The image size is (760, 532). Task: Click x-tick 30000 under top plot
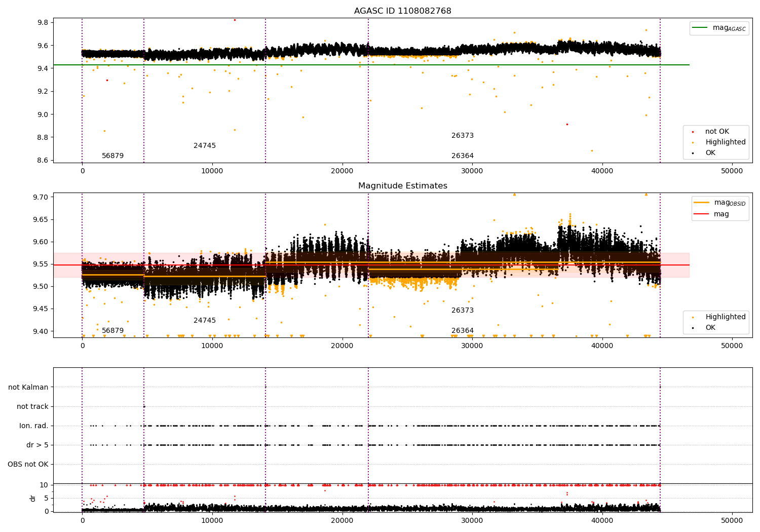[472, 171]
